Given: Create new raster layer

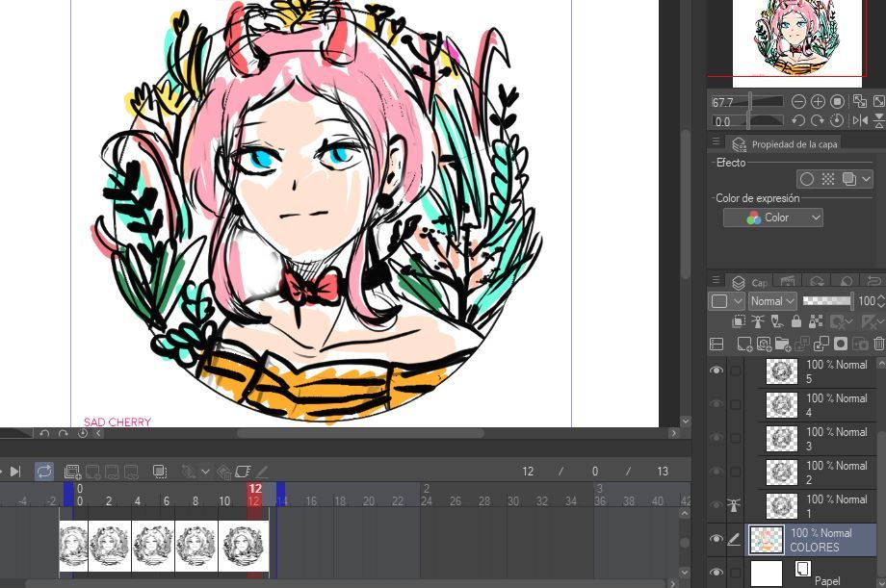Looking at the screenshot, I should (744, 344).
